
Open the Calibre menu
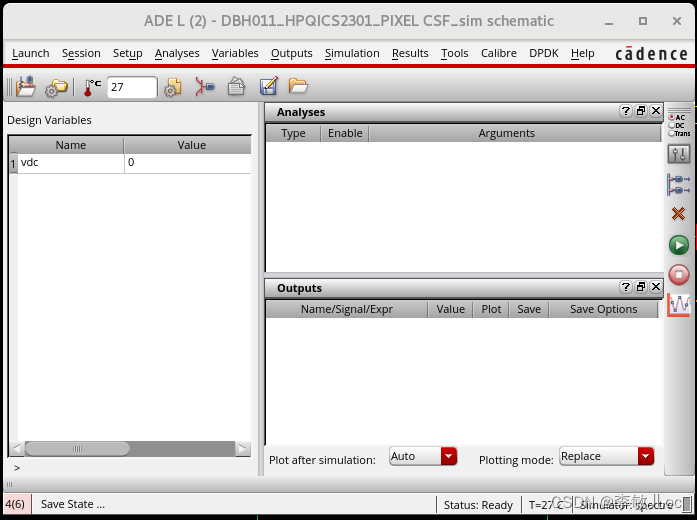point(499,53)
